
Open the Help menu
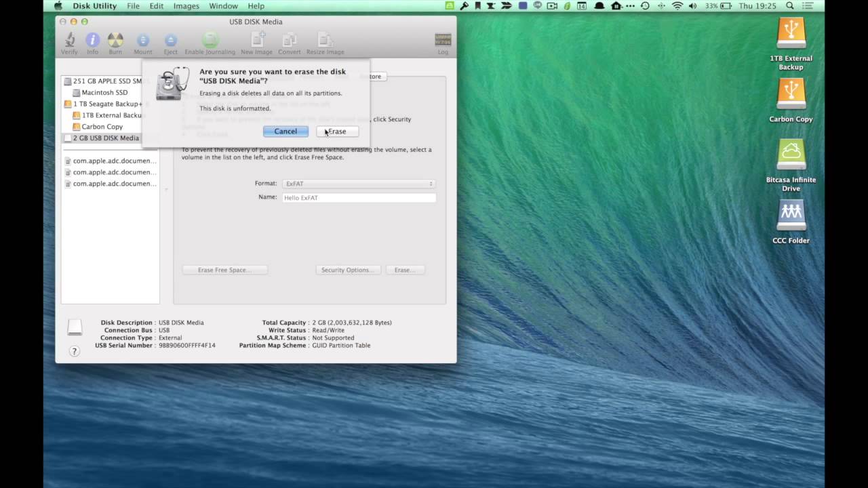(256, 5)
